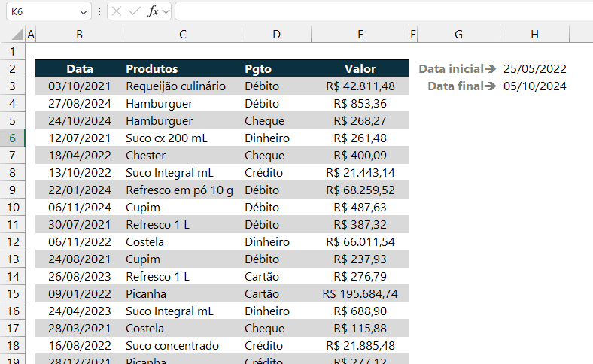Select row 1 header
Image resolution: width=593 pixels, height=364 pixels.
[x=13, y=51]
